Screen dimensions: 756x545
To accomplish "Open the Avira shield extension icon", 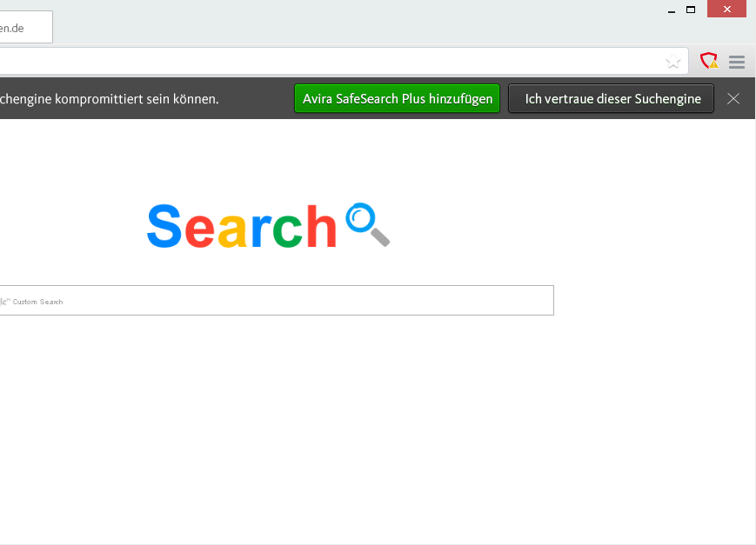I will pyautogui.click(x=709, y=61).
